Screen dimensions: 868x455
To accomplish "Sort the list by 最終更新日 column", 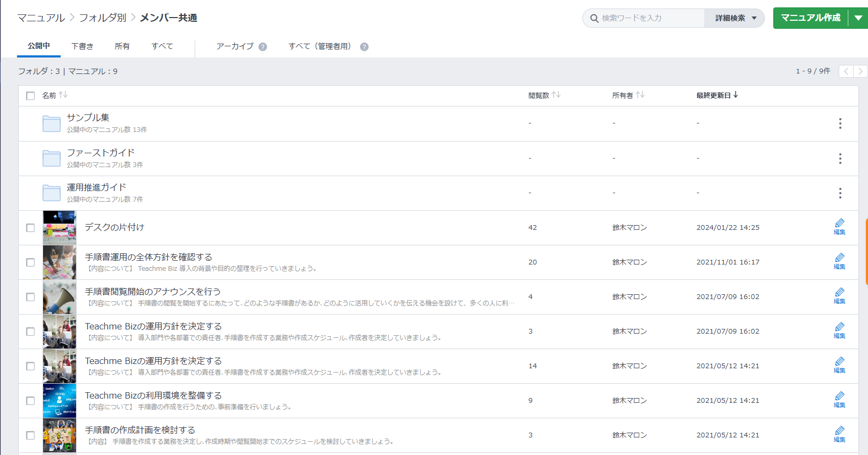I will coord(716,95).
